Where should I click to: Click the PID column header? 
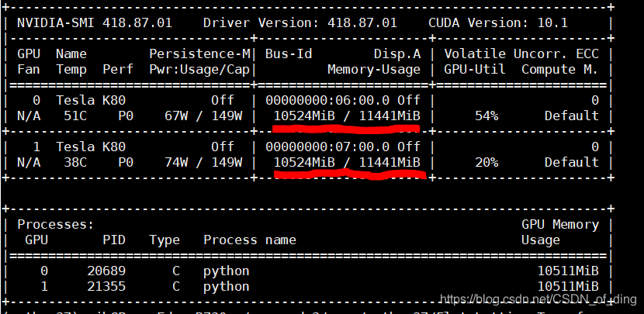coord(114,240)
